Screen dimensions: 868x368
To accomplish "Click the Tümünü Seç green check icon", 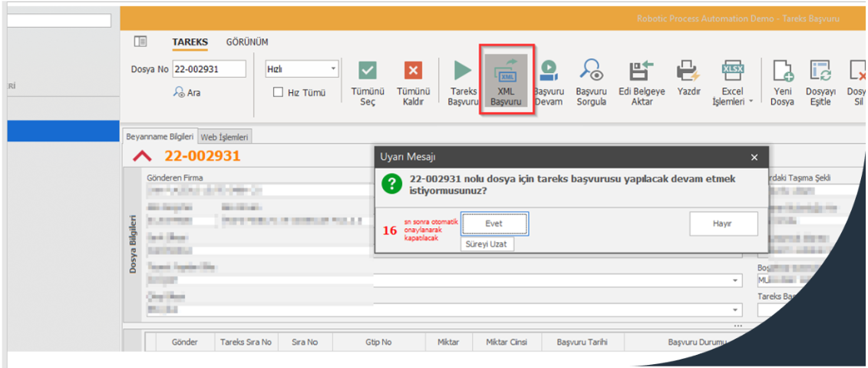I will (x=368, y=71).
